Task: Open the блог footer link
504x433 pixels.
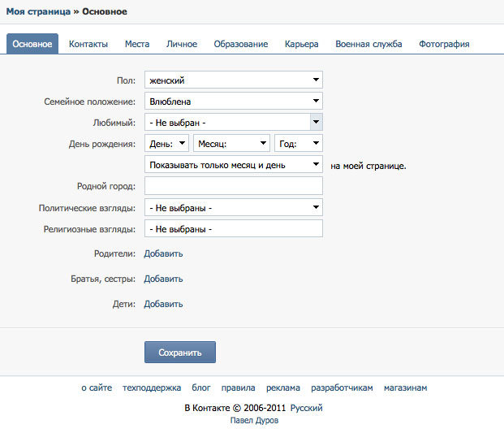Action: pyautogui.click(x=201, y=388)
